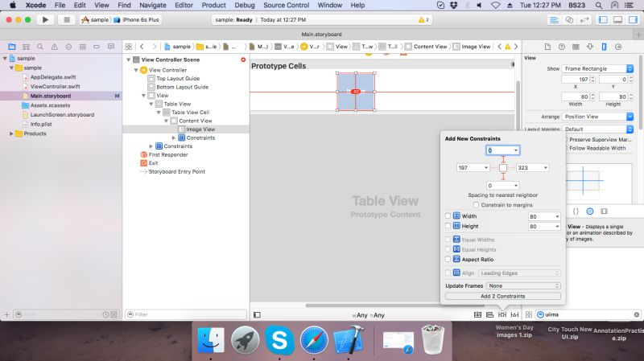Open Spotlight search in menu bar
The width and height of the screenshot is (644, 361).
click(x=599, y=6)
